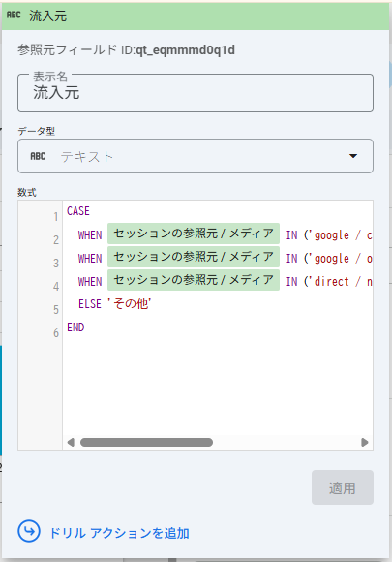Click the ELSE 'その他' text on line 5
This screenshot has width=392, height=562.
click(115, 304)
